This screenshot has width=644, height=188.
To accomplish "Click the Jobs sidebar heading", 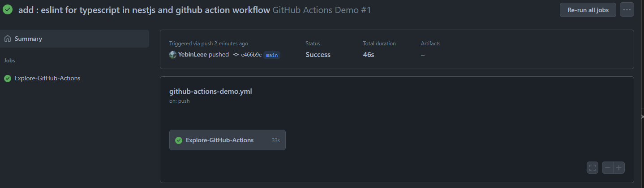I will point(10,60).
